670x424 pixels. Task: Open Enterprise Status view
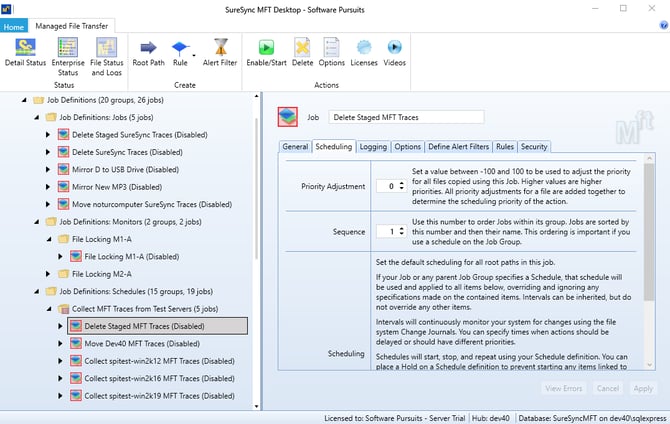click(x=68, y=57)
